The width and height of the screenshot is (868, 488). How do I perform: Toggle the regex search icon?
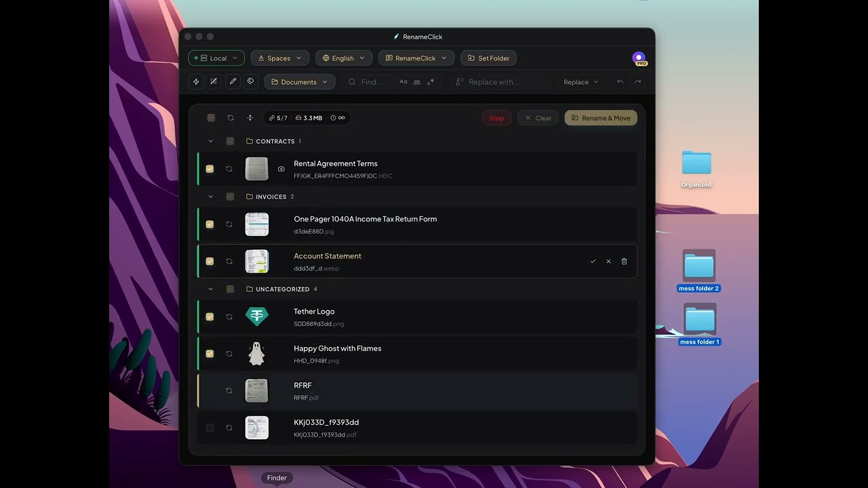click(x=430, y=81)
